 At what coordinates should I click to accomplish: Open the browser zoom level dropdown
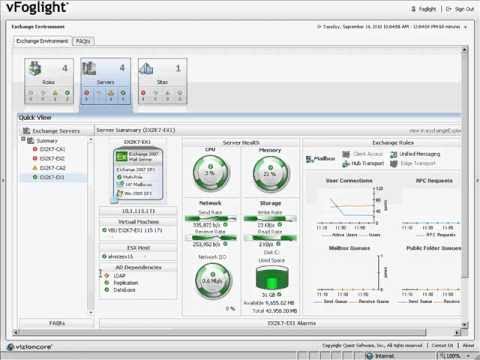[x=468, y=356]
